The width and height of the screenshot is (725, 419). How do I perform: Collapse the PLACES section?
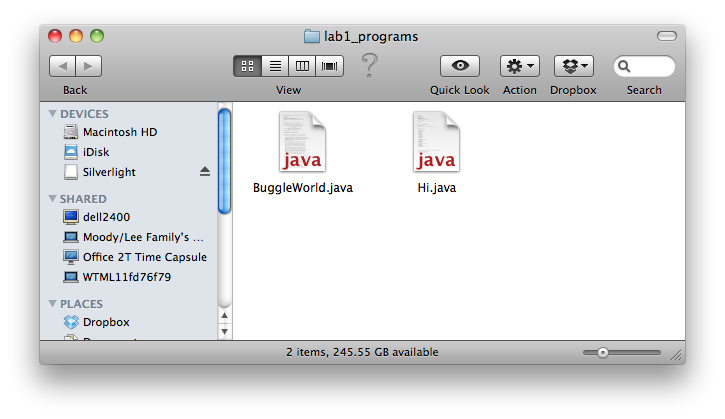pos(53,303)
